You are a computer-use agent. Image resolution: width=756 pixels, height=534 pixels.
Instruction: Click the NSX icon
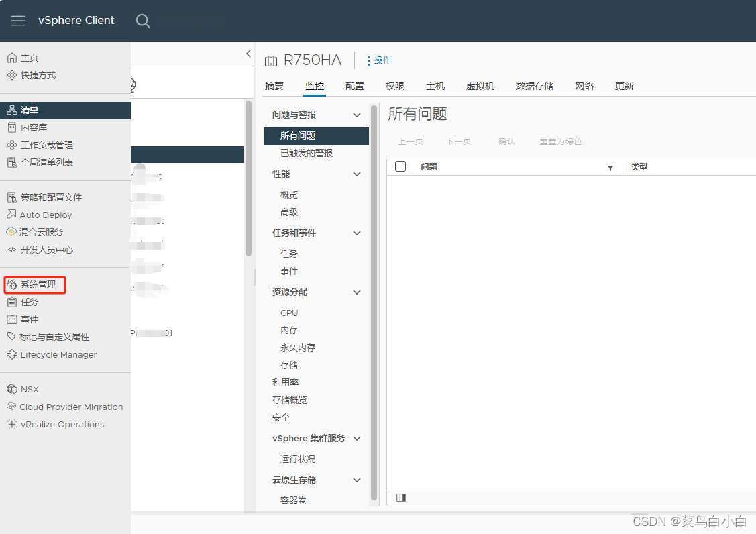click(x=12, y=389)
